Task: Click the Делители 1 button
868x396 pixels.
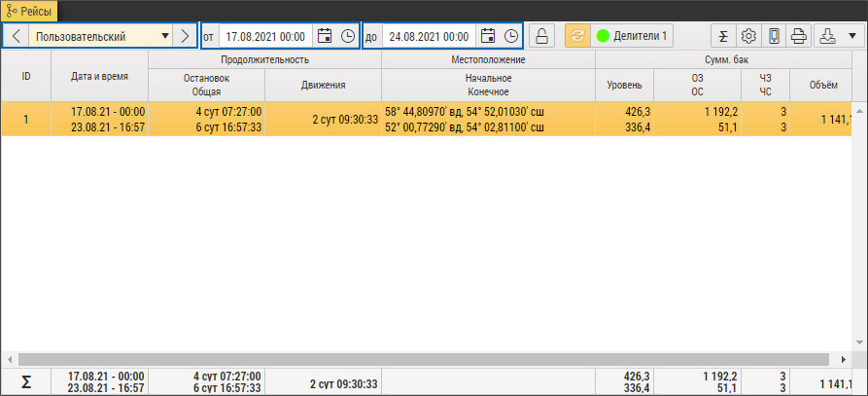Action: pyautogui.click(x=632, y=37)
